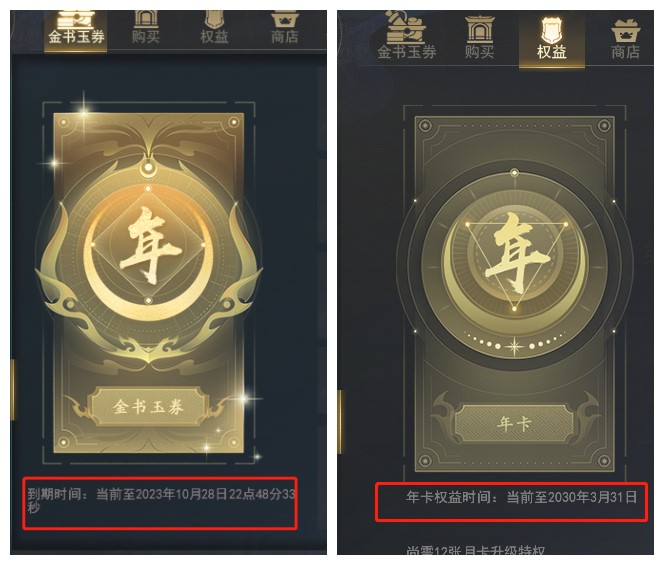Click the 商店 tab label in right panel
Viewport: 664px width, 565px height.
(x=625, y=52)
